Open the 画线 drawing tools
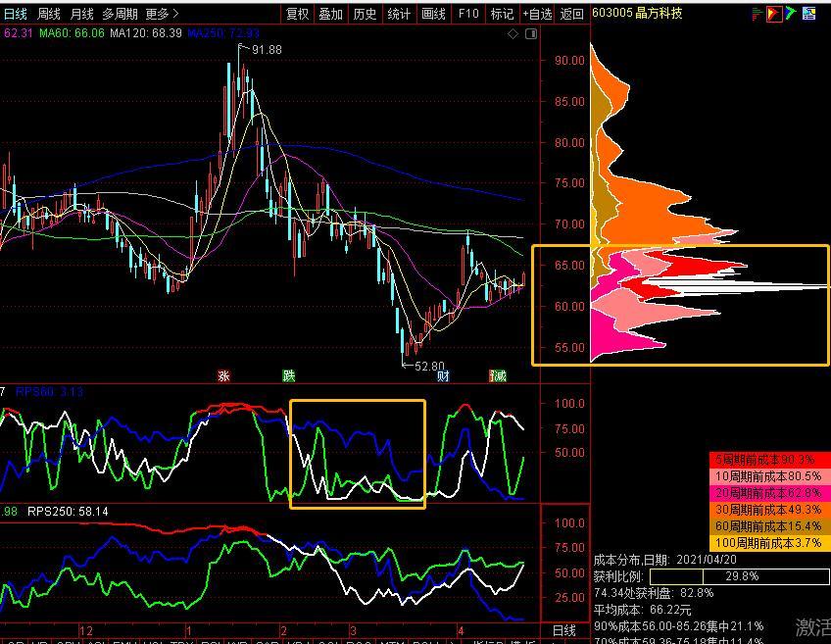The image size is (831, 644). pyautogui.click(x=433, y=14)
